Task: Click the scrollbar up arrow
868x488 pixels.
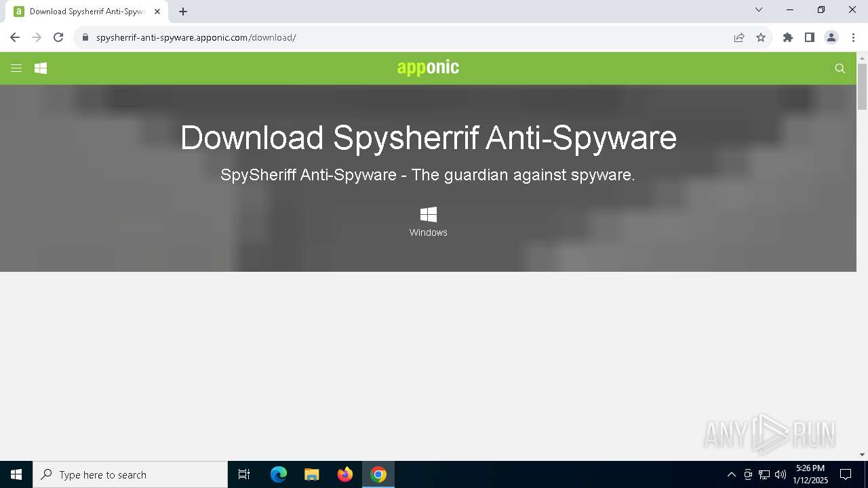Action: (x=862, y=58)
